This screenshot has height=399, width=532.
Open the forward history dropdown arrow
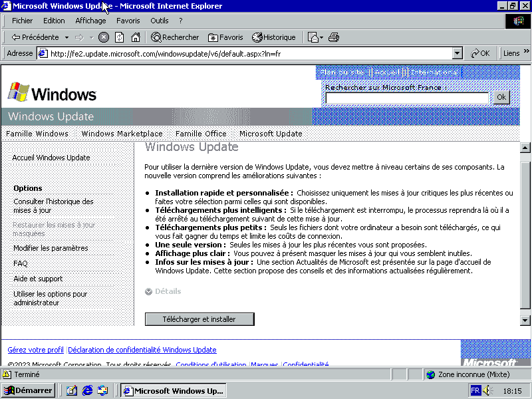coord(91,37)
